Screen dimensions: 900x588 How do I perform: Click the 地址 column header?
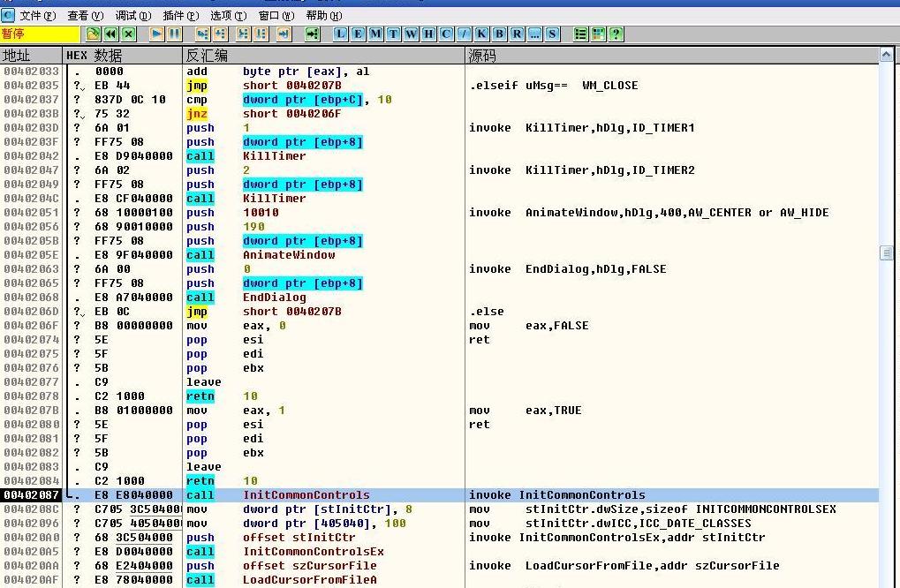click(x=31, y=56)
